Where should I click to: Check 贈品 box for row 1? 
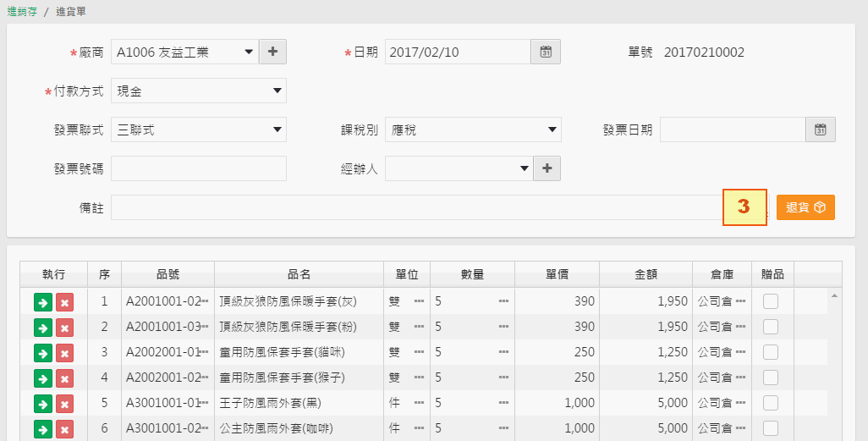(x=771, y=301)
